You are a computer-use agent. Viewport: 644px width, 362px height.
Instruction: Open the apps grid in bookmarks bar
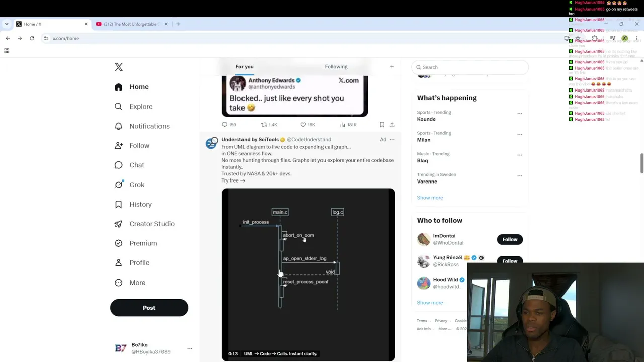click(7, 51)
